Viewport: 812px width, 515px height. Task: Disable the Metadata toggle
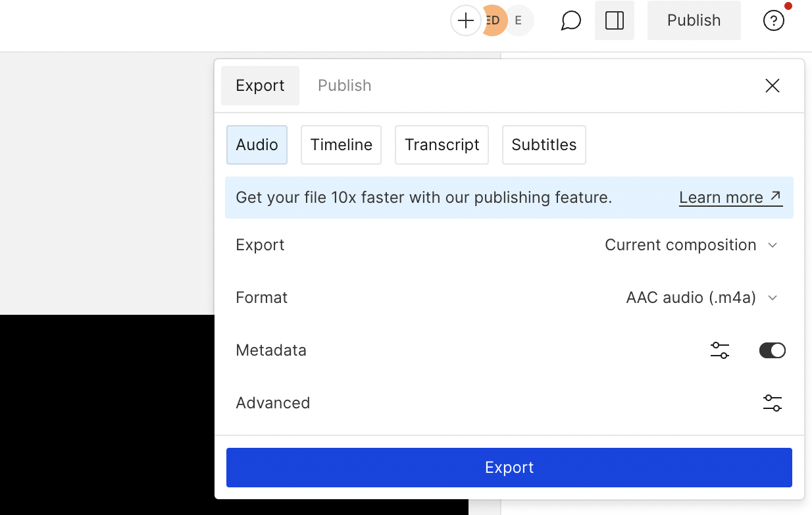click(x=772, y=350)
